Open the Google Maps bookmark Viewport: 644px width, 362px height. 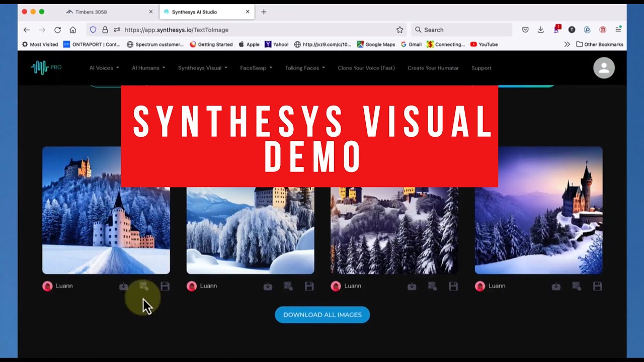click(376, 44)
